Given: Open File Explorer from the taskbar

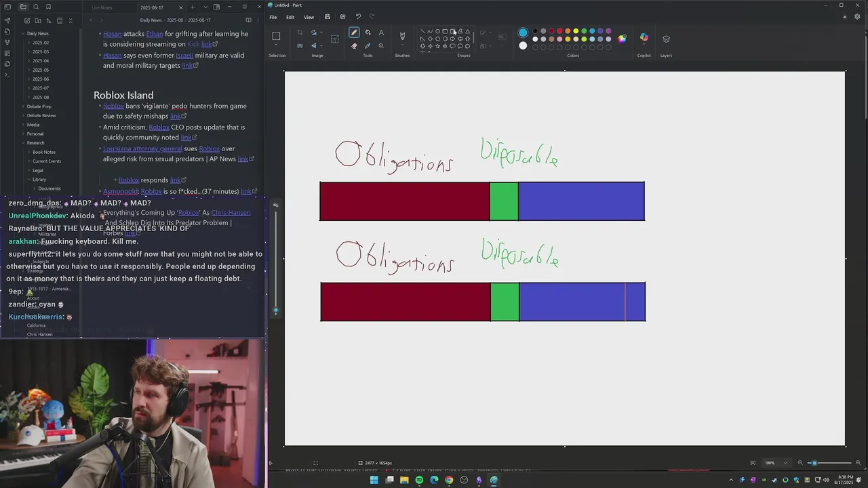Looking at the screenshot, I should (404, 480).
